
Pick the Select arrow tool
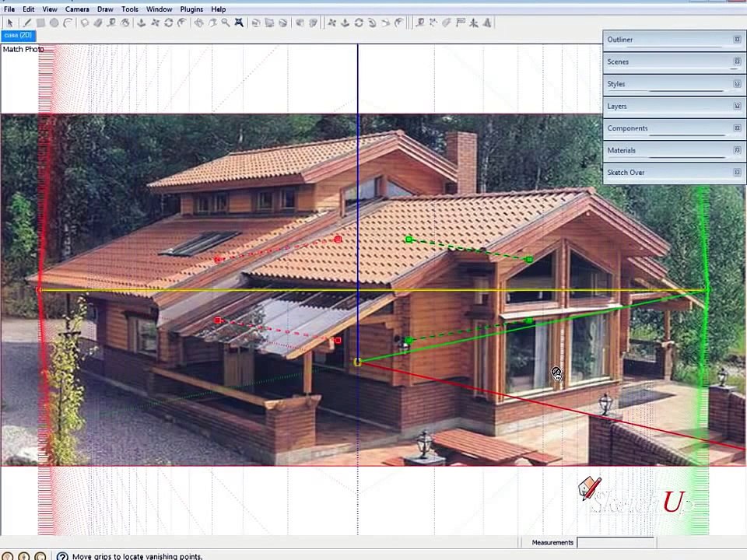(x=10, y=23)
